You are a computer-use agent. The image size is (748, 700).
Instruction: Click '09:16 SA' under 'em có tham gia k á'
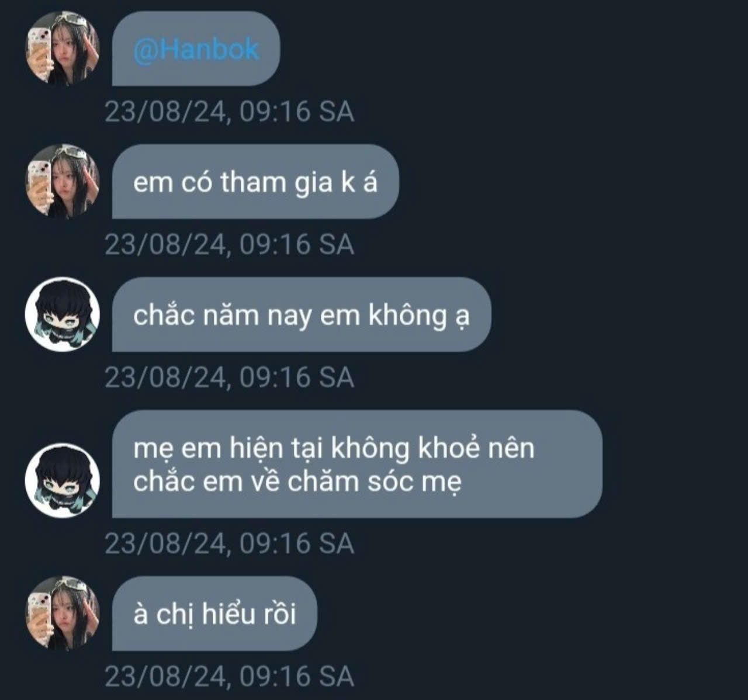coord(297,244)
